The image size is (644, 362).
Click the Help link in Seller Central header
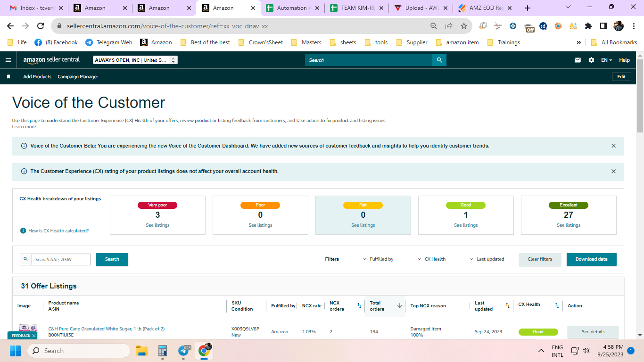pos(624,60)
